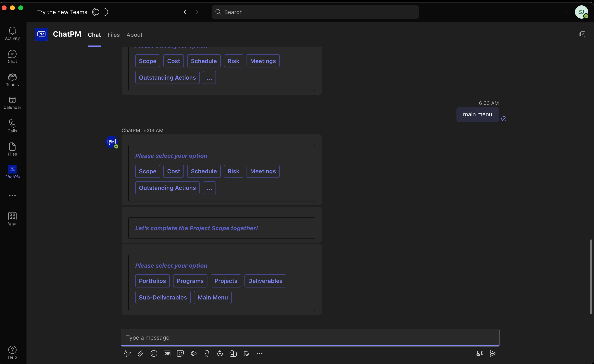Screen dimensions: 594x364
Task: Open the emoji picker
Action: click(154, 353)
